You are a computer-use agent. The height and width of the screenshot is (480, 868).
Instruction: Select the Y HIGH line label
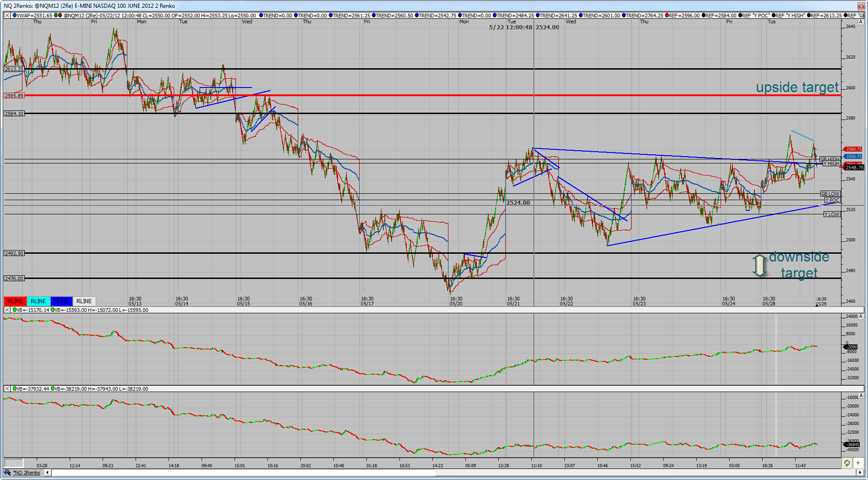point(831,164)
